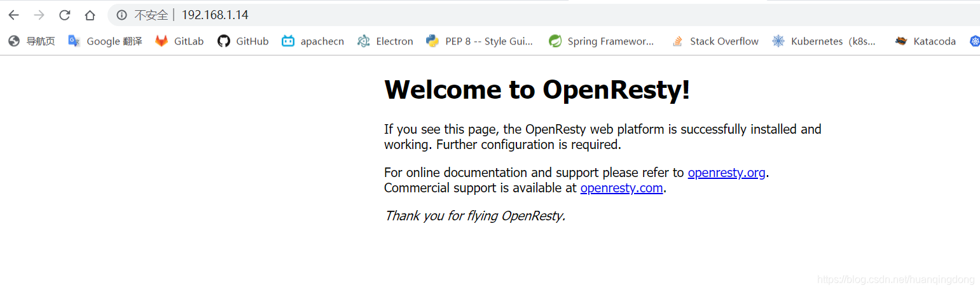Open the GitLab bookmark
Screen dimensions: 980x291
(179, 41)
